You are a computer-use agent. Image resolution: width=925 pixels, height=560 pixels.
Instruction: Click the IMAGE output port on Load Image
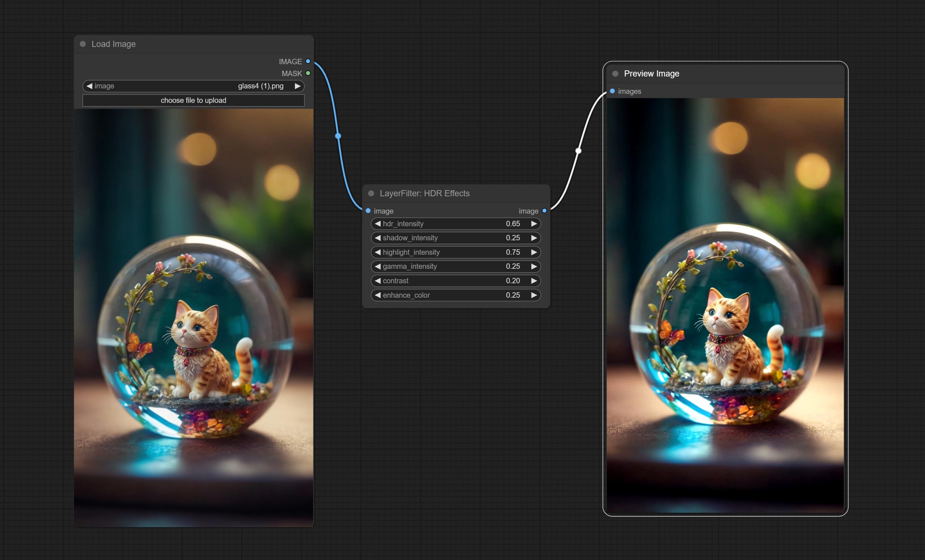(308, 61)
